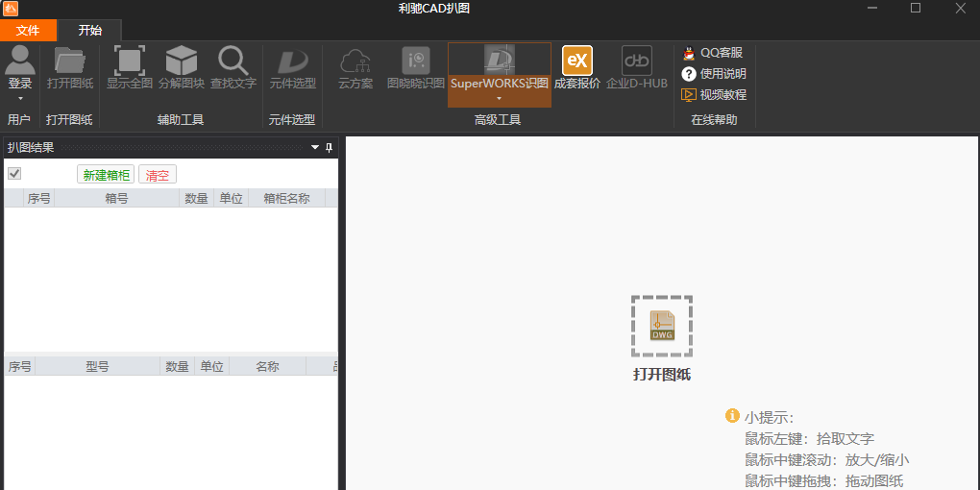980x490 pixels.
Task: Click the 名称 column header
Action: click(x=267, y=367)
